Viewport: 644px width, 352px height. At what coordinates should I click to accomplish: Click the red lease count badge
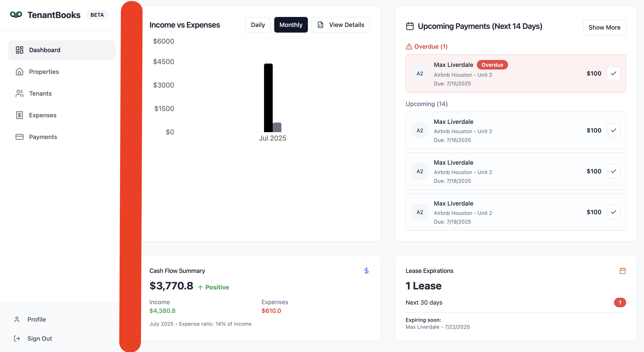pos(620,302)
